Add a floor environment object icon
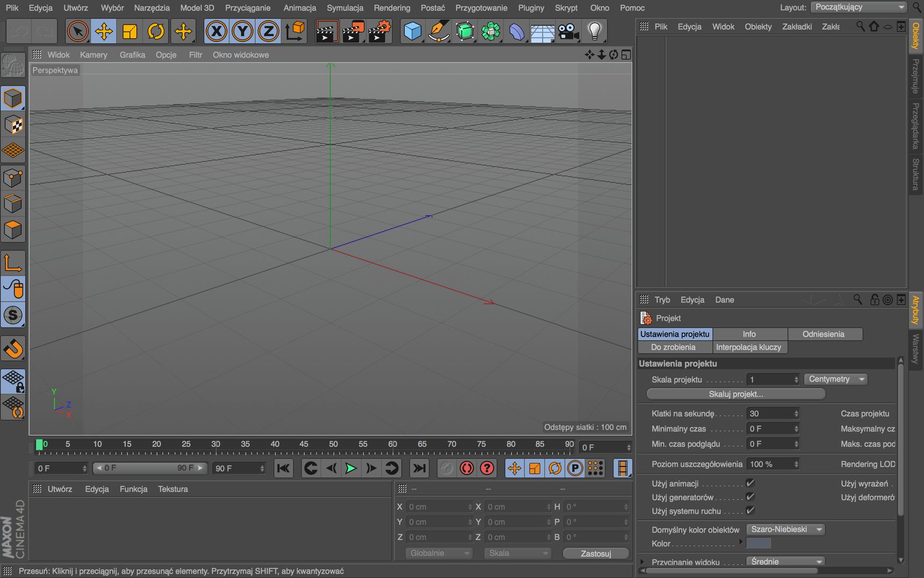The width and height of the screenshot is (924, 578). click(543, 31)
